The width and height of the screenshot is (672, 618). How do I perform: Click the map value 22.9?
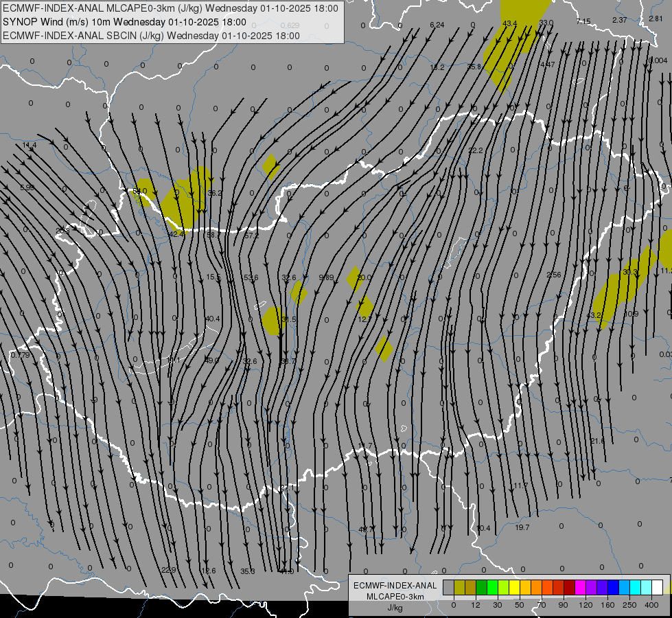point(169,570)
